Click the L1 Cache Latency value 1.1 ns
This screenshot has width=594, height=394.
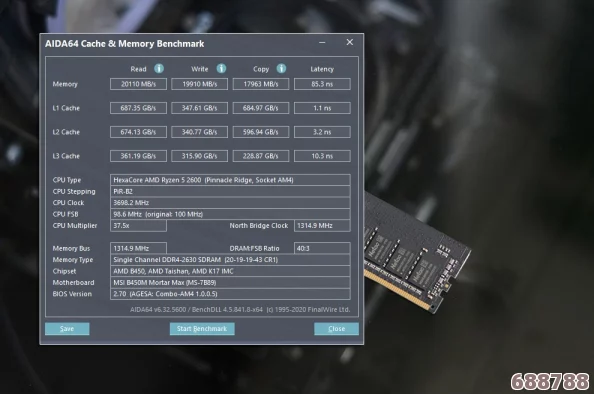[x=322, y=108]
